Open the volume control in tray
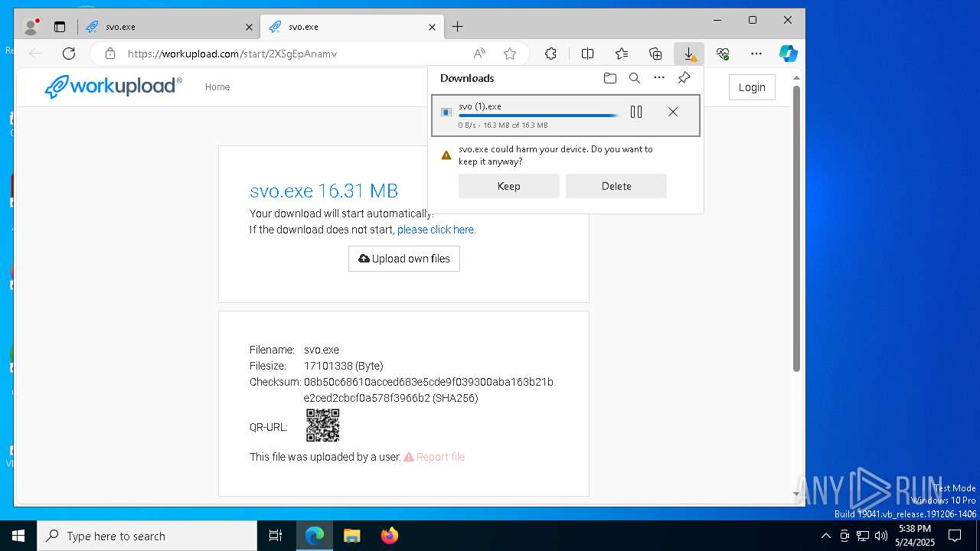This screenshot has width=980, height=551. [881, 536]
